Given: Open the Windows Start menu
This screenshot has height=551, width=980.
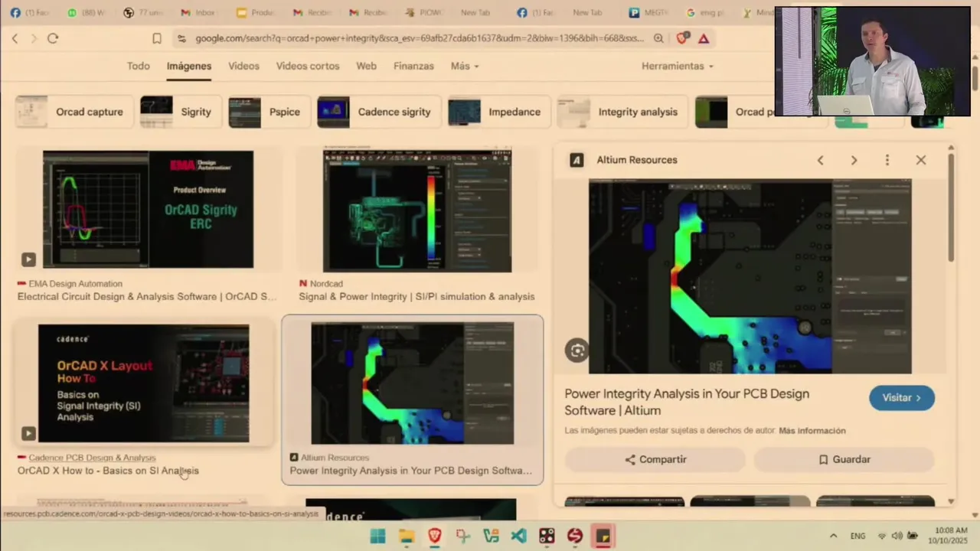Looking at the screenshot, I should pyautogui.click(x=378, y=536).
